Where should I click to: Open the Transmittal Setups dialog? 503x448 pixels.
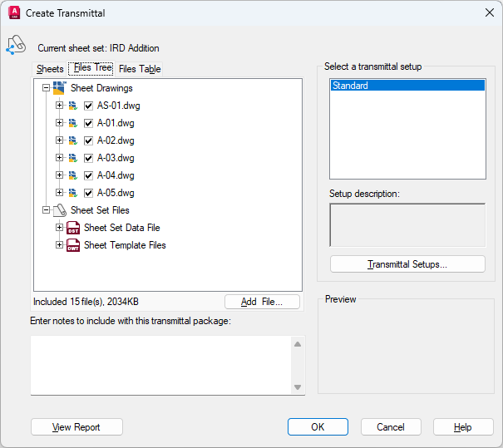[407, 264]
